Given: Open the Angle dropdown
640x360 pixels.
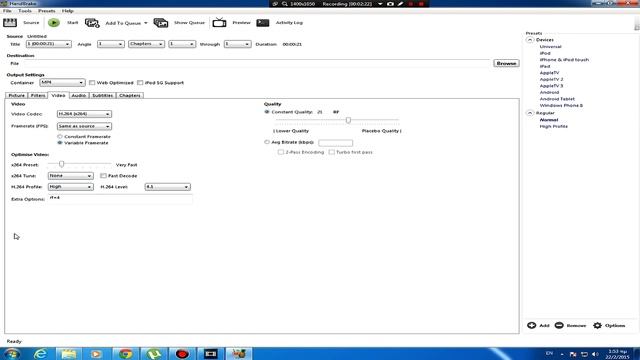Looking at the screenshot, I should click(111, 44).
